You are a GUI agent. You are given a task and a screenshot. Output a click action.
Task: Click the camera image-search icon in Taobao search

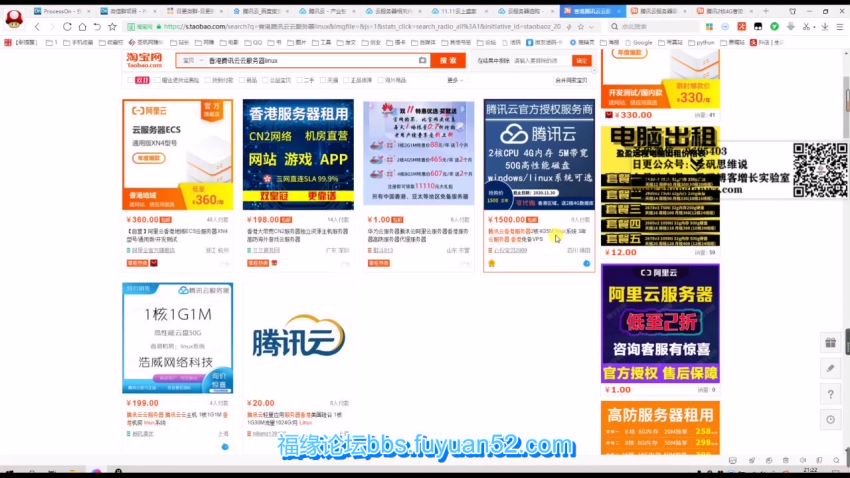tap(422, 60)
